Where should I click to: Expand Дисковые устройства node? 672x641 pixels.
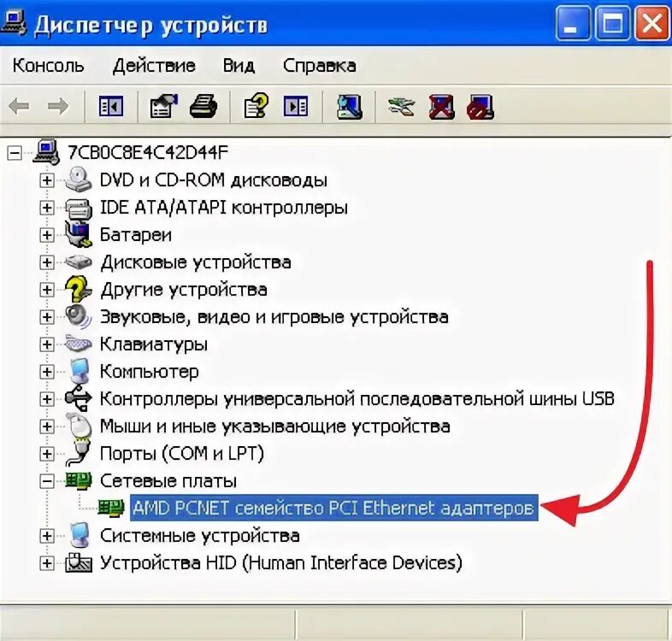pos(47,262)
